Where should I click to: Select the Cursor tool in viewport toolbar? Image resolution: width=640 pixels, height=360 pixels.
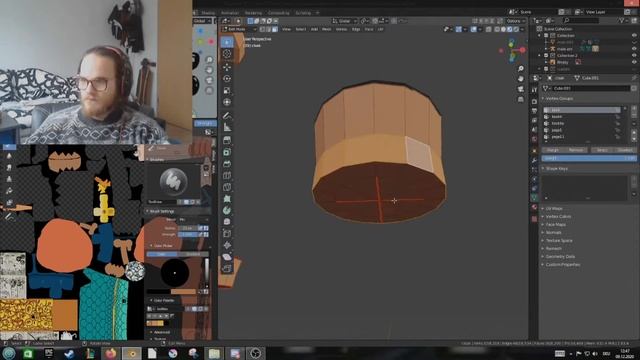(227, 54)
